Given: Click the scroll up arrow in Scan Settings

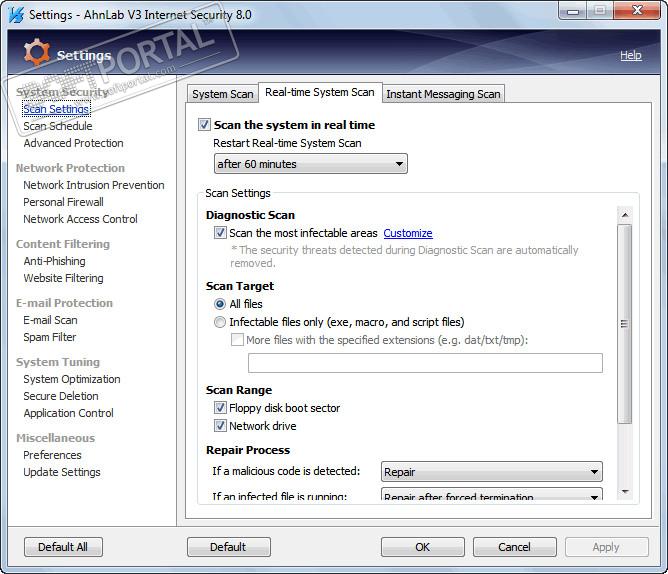Looking at the screenshot, I should tap(625, 215).
